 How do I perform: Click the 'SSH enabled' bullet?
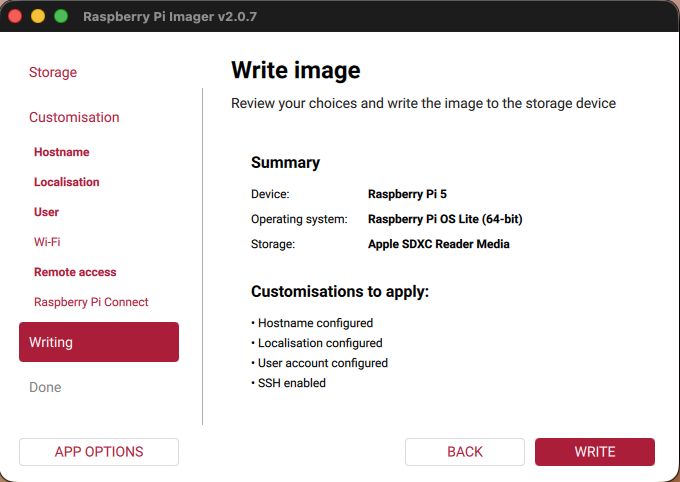[288, 383]
